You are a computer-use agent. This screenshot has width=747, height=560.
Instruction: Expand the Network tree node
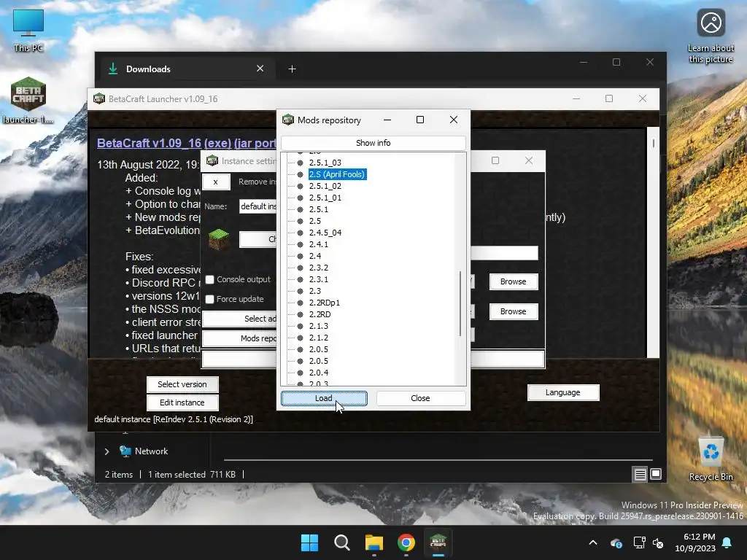[x=107, y=451]
